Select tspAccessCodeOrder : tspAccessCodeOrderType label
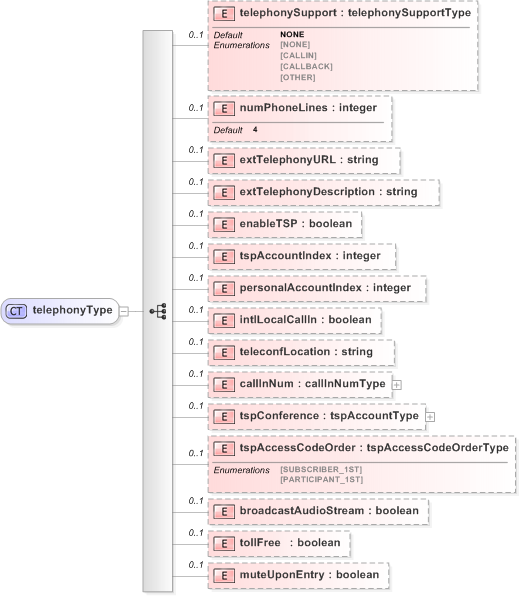520x596 pixels. point(374,447)
